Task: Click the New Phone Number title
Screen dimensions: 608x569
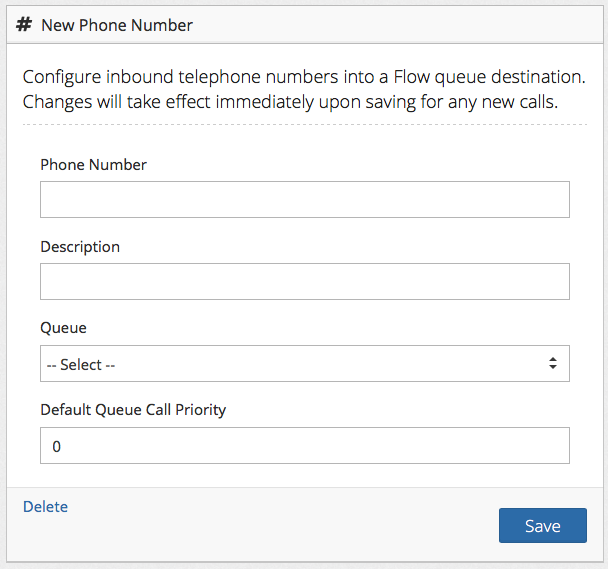Action: point(117,25)
